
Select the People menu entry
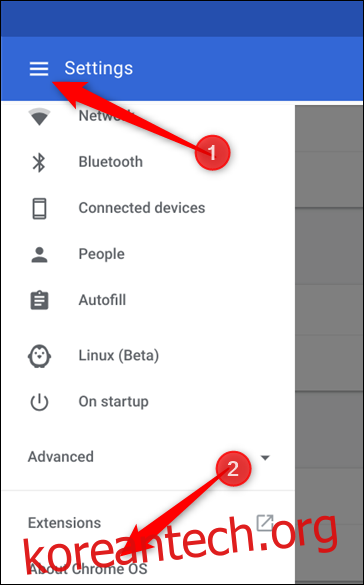pos(101,254)
